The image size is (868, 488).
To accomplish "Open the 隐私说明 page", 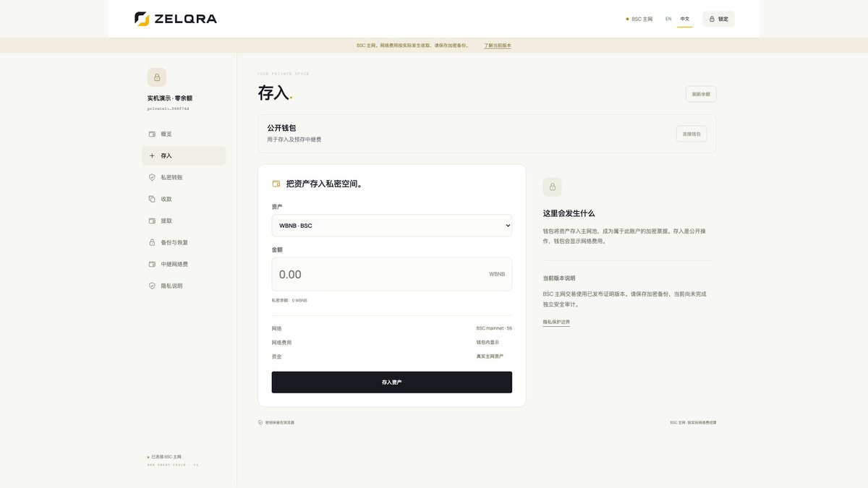I will (x=184, y=286).
